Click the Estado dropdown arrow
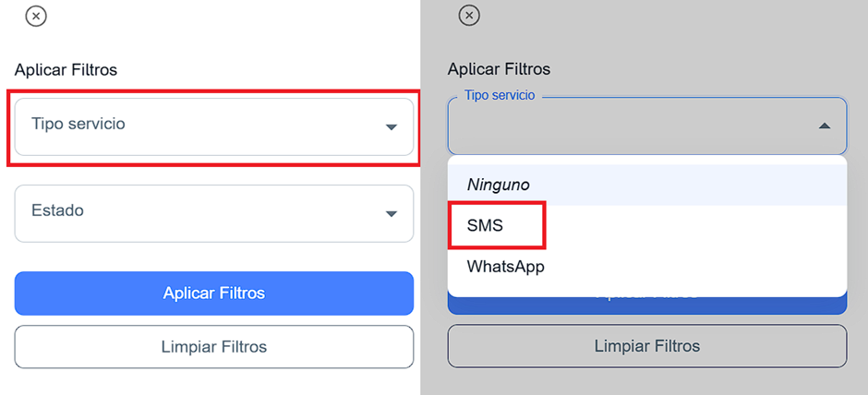The image size is (868, 395). 392,214
